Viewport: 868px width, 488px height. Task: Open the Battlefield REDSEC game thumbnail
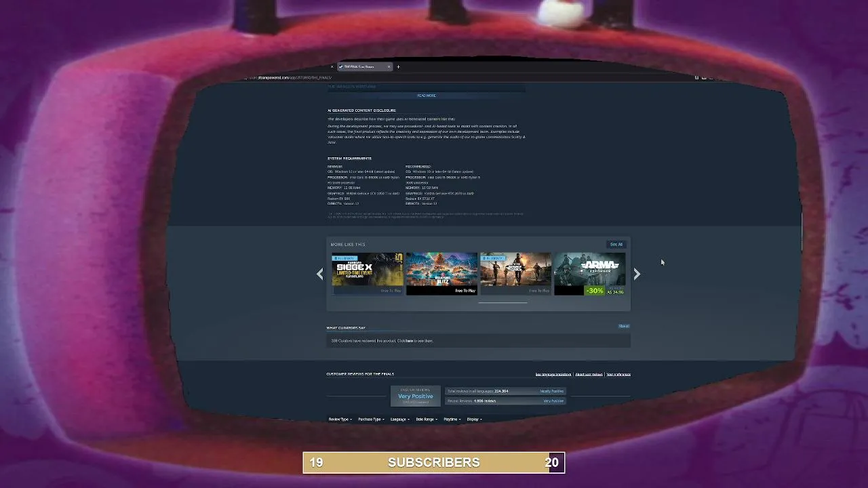tap(515, 274)
